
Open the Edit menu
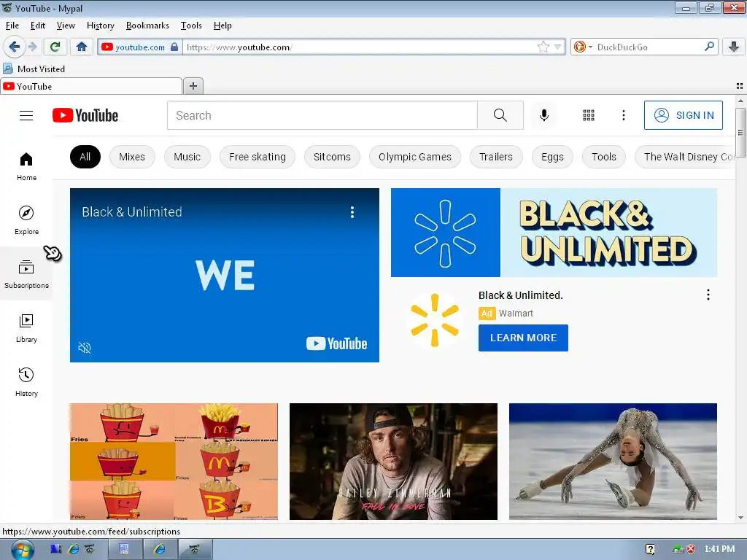38,26
